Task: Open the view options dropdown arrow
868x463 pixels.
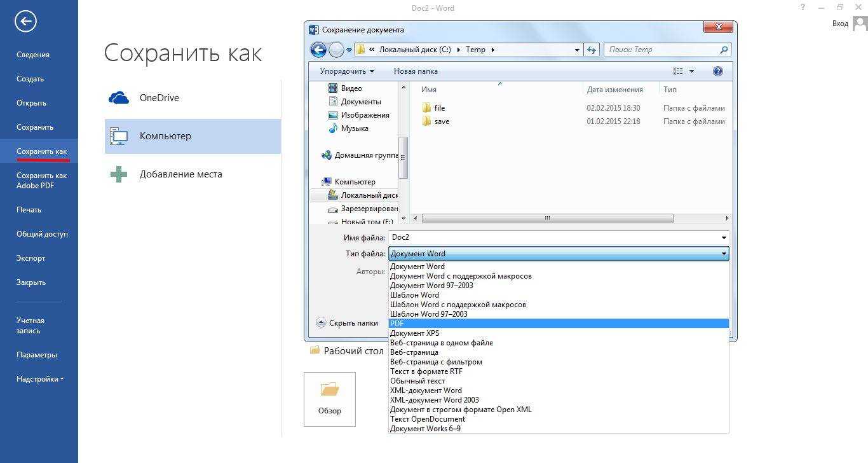Action: [x=692, y=71]
